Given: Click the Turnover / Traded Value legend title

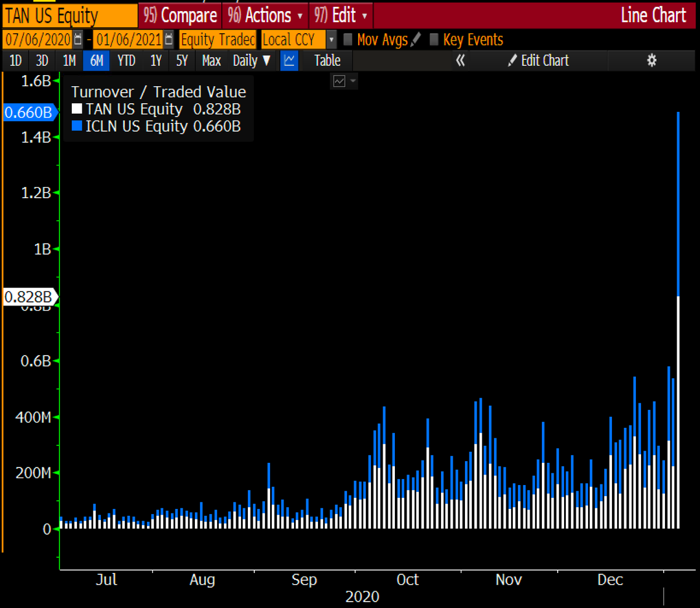Looking at the screenshot, I should 159,92.
